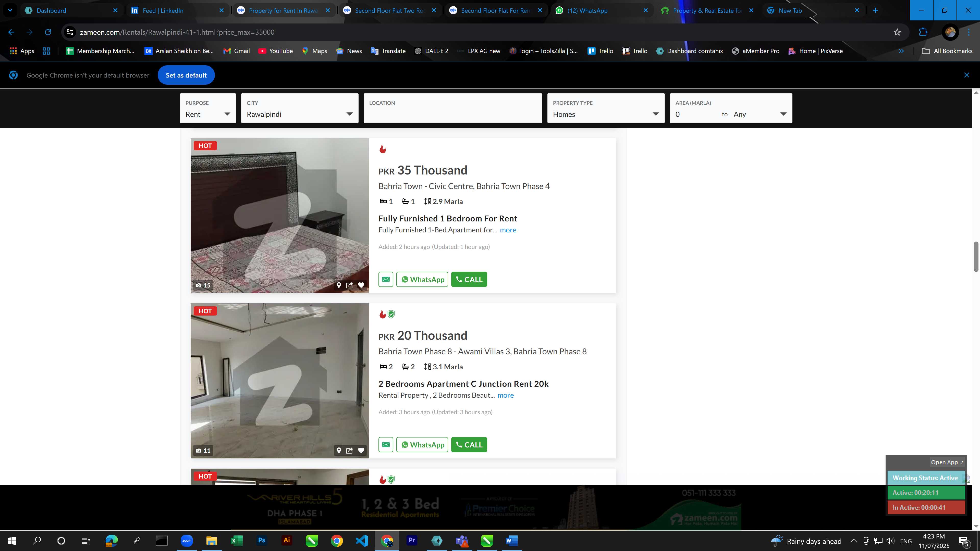Open a new browser tab

click(x=875, y=10)
